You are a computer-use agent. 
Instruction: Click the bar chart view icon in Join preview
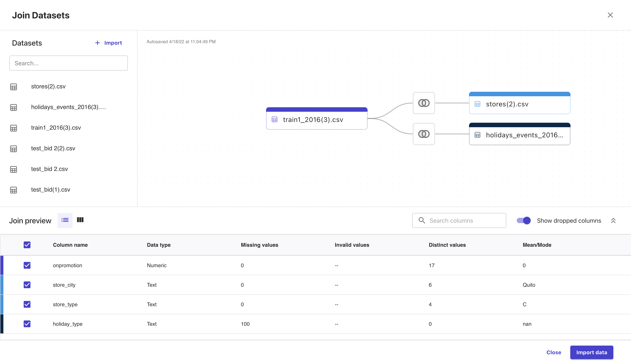point(80,220)
